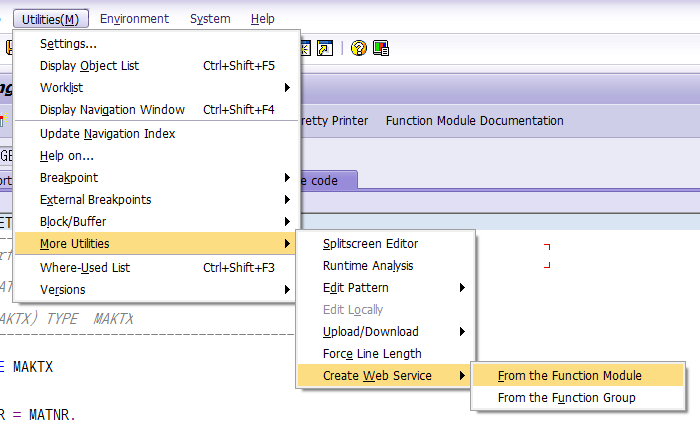Expand the External Breakpoints submenu

pos(156,200)
